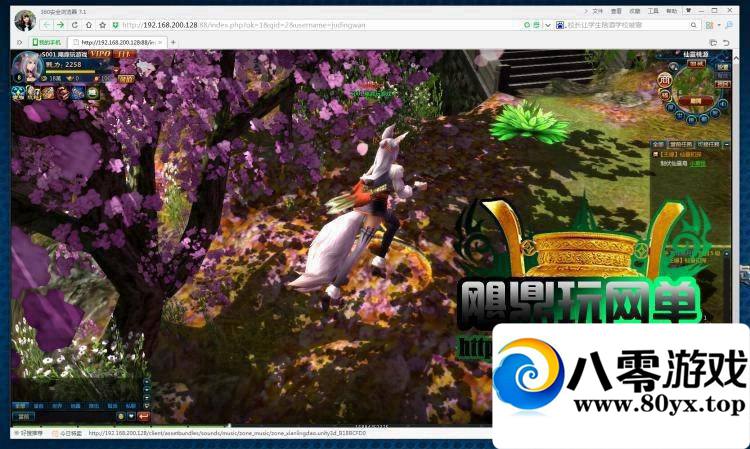Open the 文件 menu
This screenshot has height=449, width=750.
[598, 11]
